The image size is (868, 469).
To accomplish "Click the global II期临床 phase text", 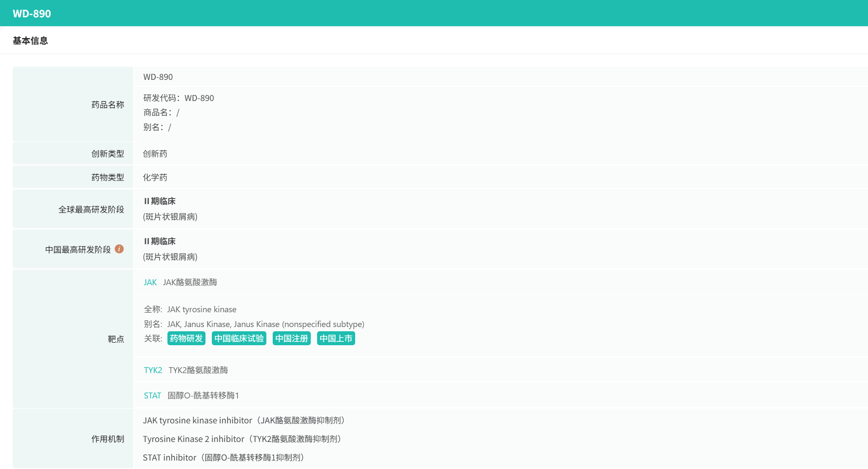I will [x=159, y=201].
